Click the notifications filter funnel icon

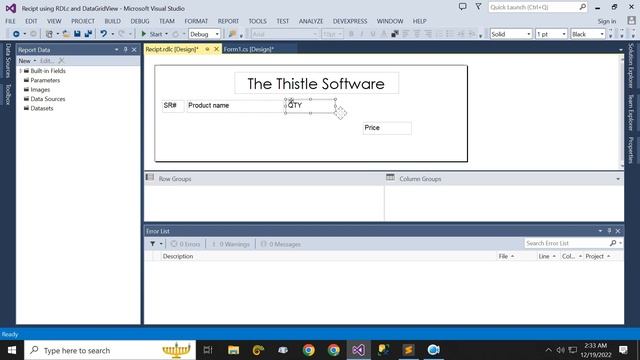click(x=478, y=7)
